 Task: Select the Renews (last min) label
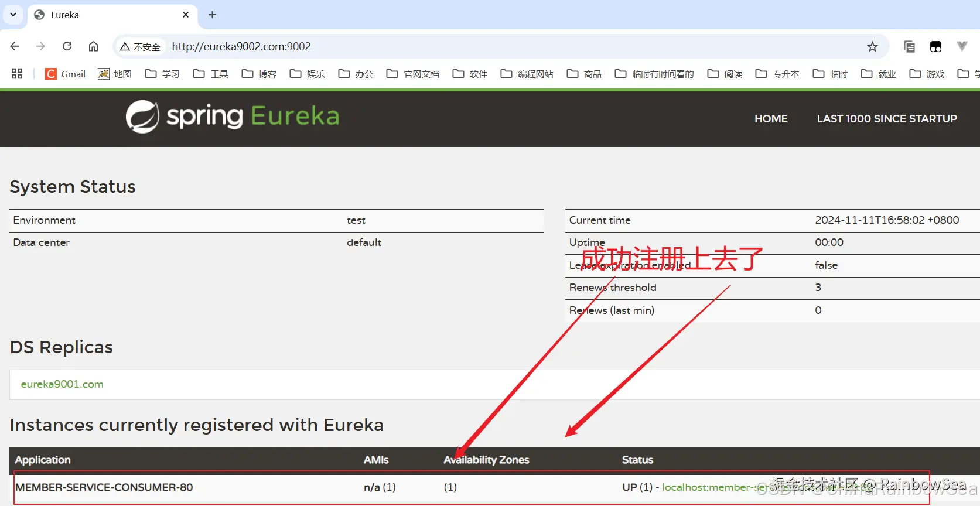(612, 310)
